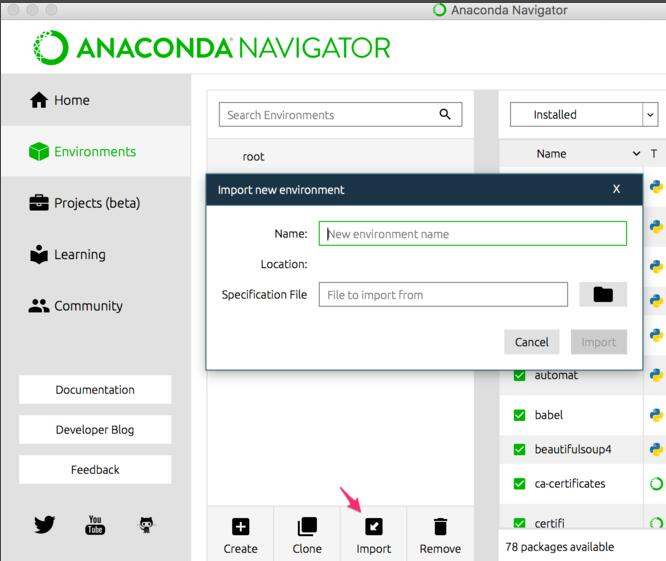Open the YouTube icon link
The height and width of the screenshot is (561, 666).
pyautogui.click(x=95, y=524)
